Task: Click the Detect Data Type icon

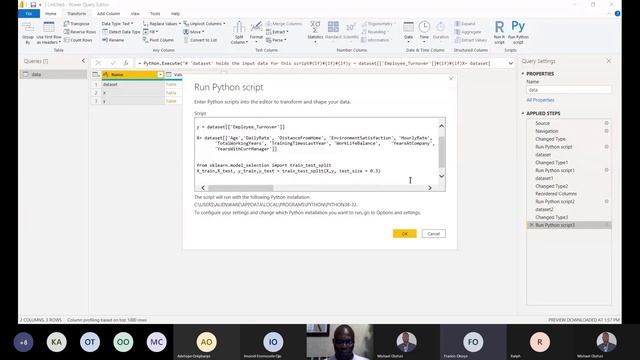Action: point(105,32)
